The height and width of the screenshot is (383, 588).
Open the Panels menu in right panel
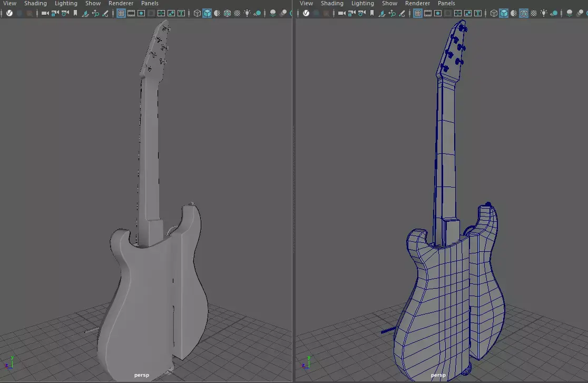click(446, 3)
